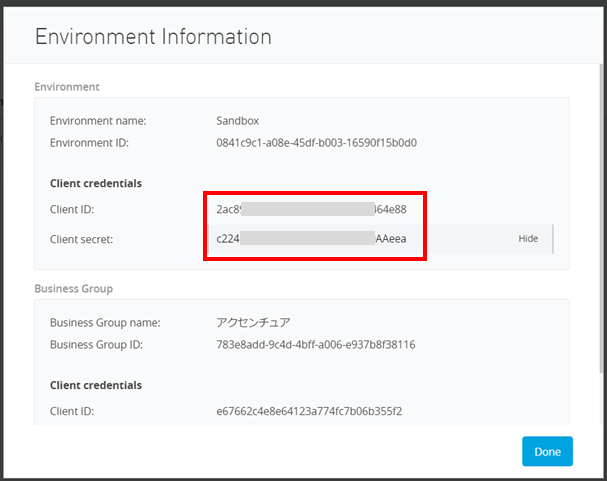Image resolution: width=607 pixels, height=481 pixels.
Task: Click the Business Group section heading
Action: click(x=73, y=288)
